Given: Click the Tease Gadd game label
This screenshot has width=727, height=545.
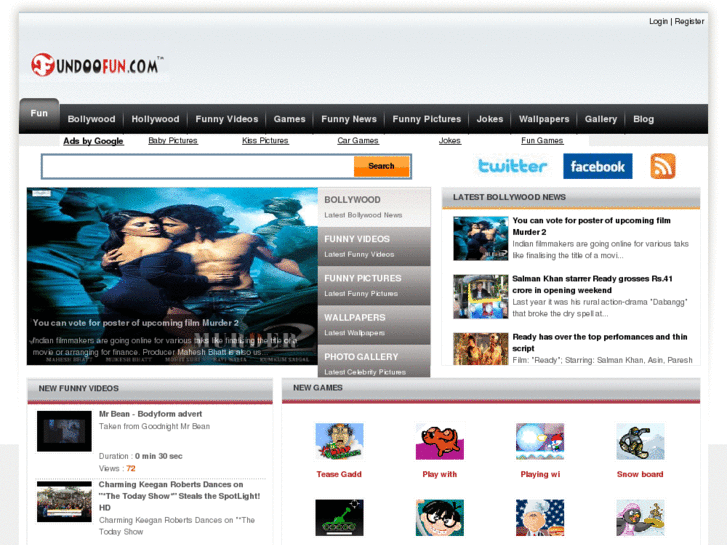Looking at the screenshot, I should click(339, 474).
